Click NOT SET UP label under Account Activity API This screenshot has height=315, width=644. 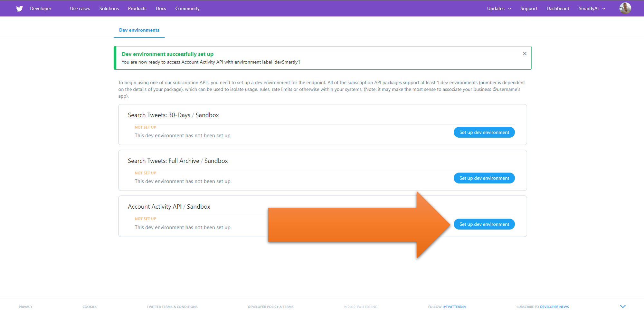pos(145,219)
